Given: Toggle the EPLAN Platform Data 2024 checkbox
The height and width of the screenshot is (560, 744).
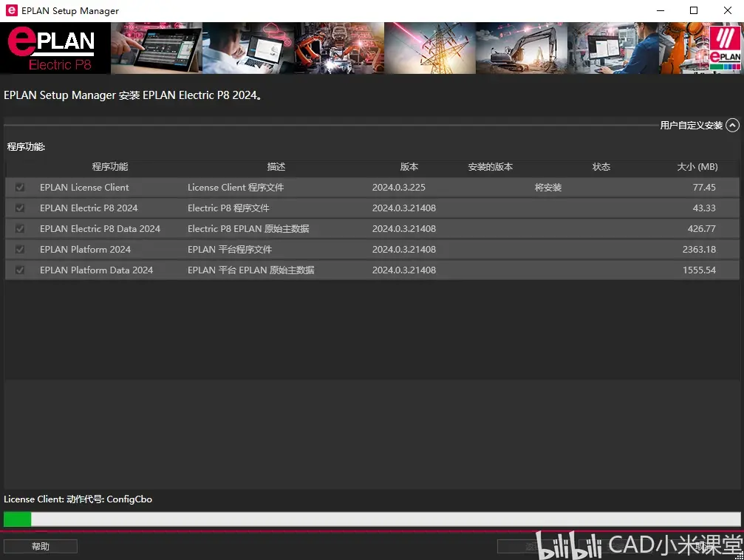Looking at the screenshot, I should tap(20, 270).
